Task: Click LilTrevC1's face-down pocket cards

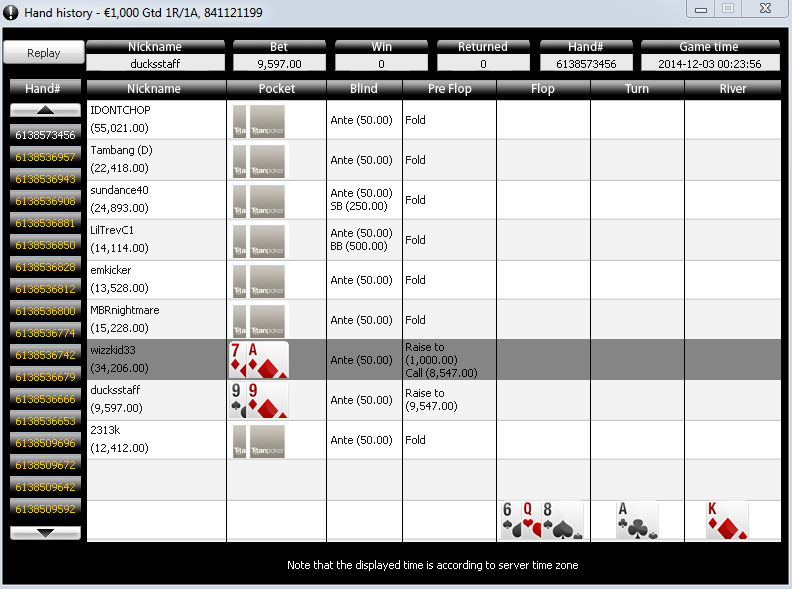Action: pyautogui.click(x=259, y=241)
